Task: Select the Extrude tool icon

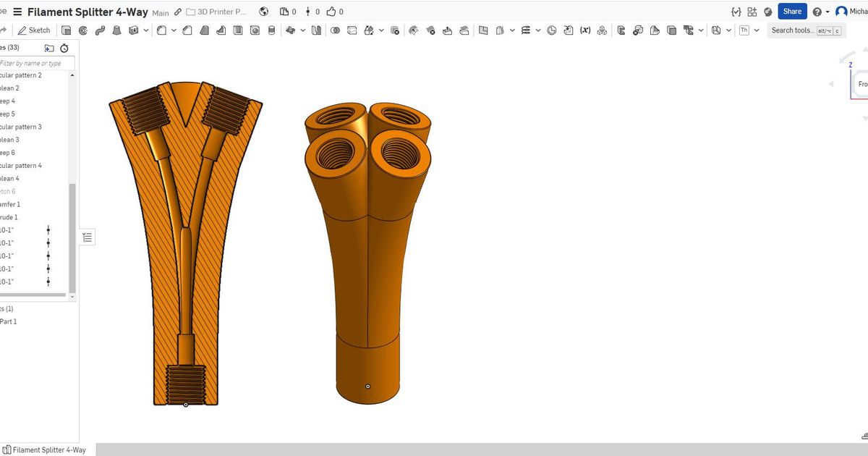Action: click(67, 30)
